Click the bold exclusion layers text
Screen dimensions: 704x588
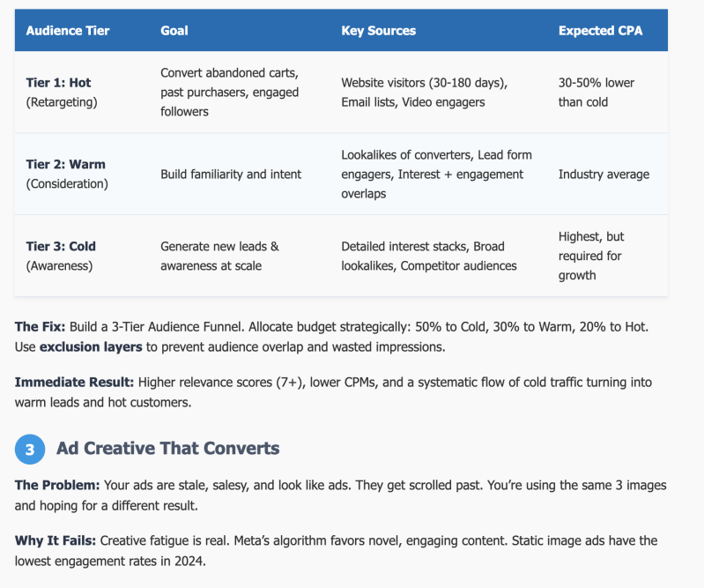tap(91, 346)
